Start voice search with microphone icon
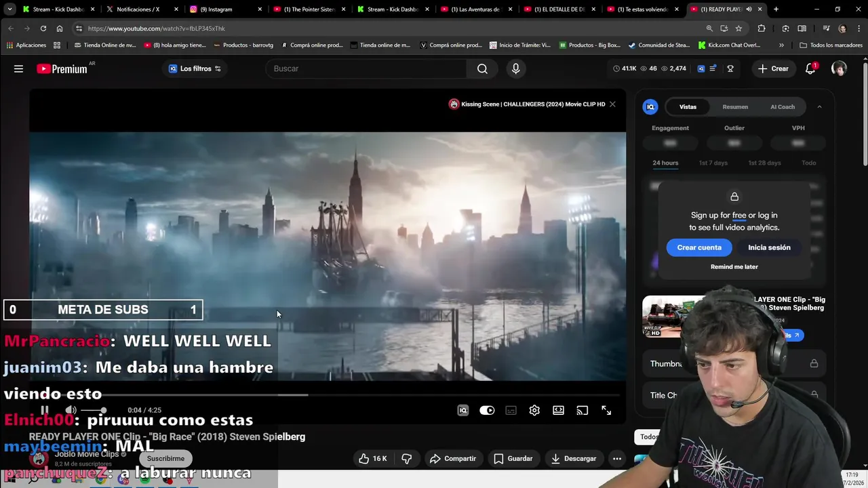Screen dimensions: 868x488 (515, 68)
